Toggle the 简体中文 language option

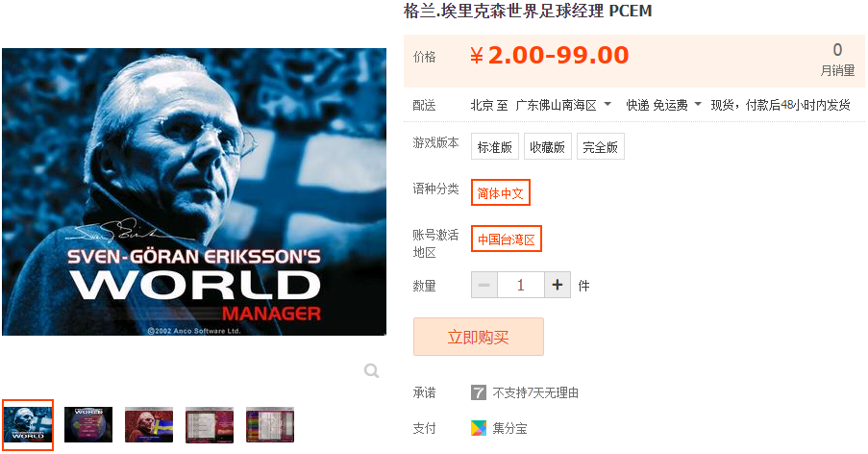(x=501, y=192)
